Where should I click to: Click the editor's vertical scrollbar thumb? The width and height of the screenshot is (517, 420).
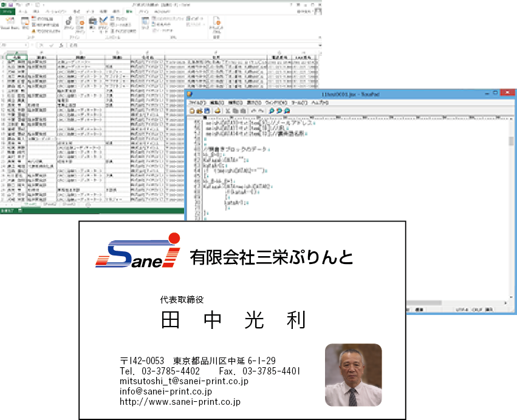pyautogui.click(x=511, y=141)
